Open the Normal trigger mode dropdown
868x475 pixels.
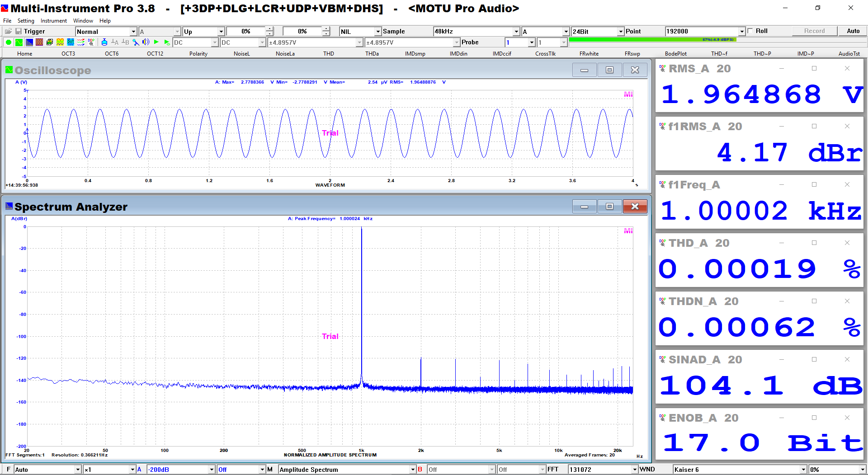[x=106, y=31]
